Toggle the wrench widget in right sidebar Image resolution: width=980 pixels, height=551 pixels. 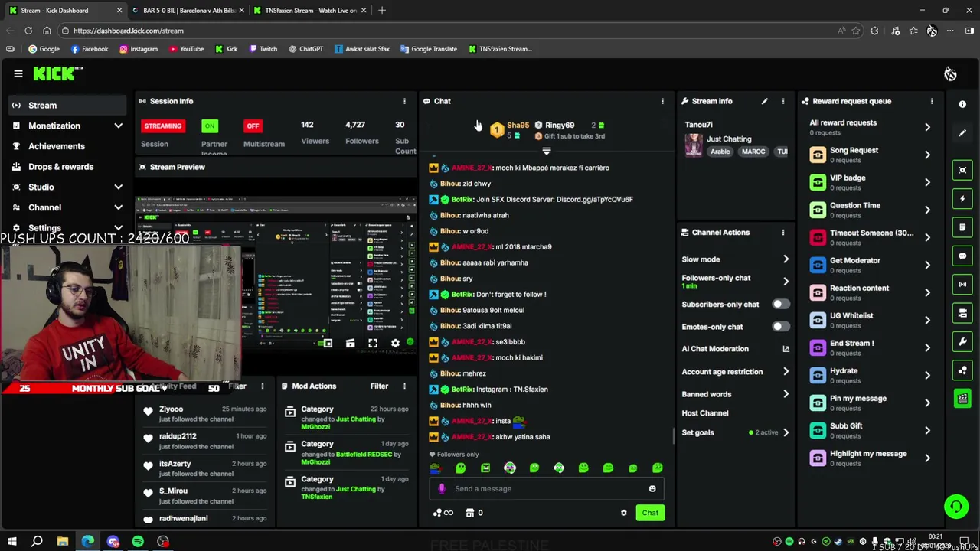(x=962, y=341)
